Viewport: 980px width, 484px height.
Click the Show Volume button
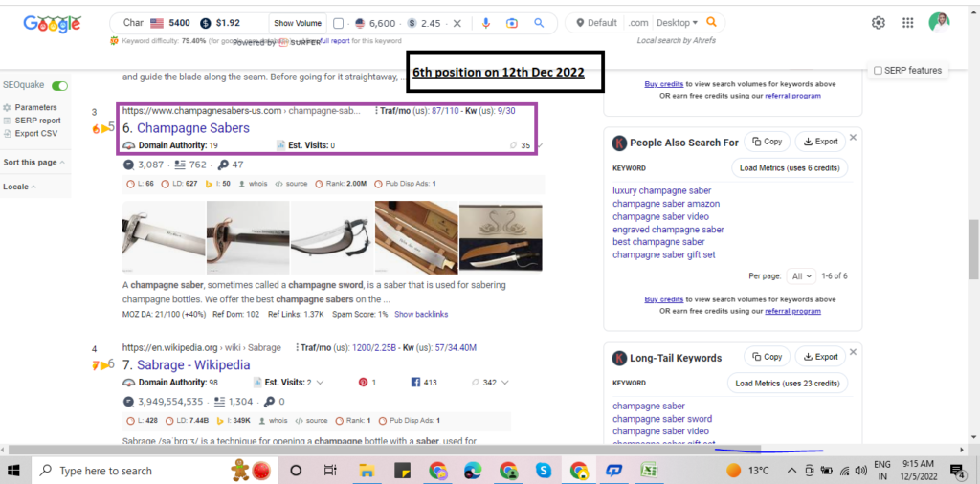click(x=298, y=24)
